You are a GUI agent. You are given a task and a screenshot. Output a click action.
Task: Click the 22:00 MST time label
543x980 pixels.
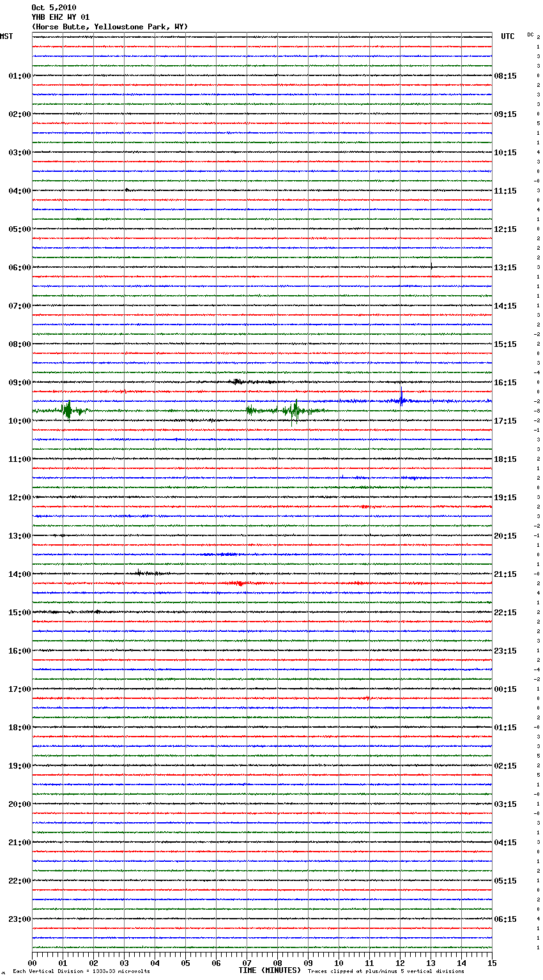[20, 881]
